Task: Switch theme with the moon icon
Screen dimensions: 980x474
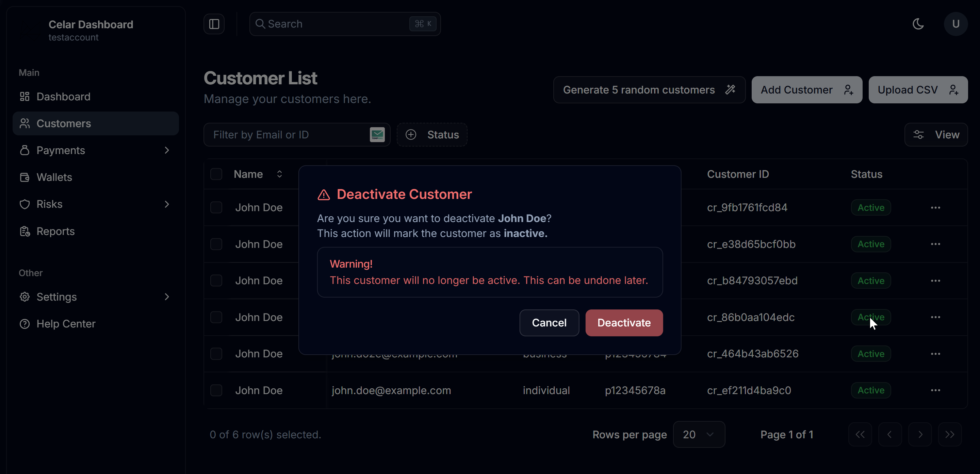Action: tap(918, 24)
